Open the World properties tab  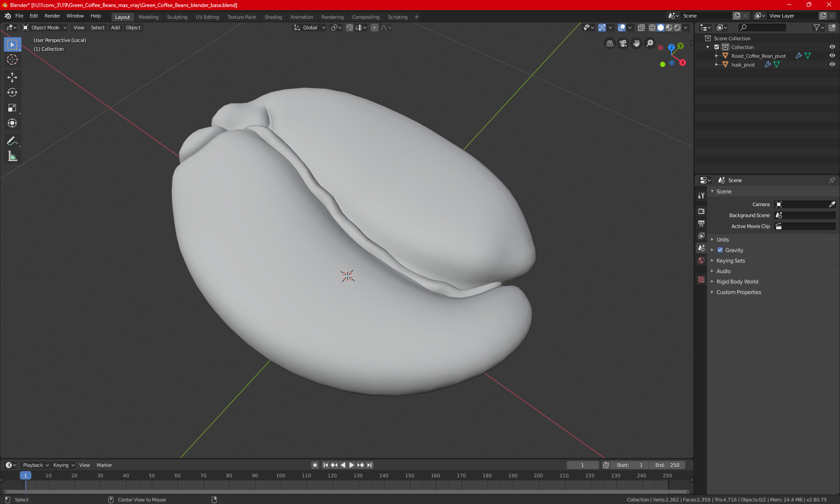pyautogui.click(x=701, y=260)
